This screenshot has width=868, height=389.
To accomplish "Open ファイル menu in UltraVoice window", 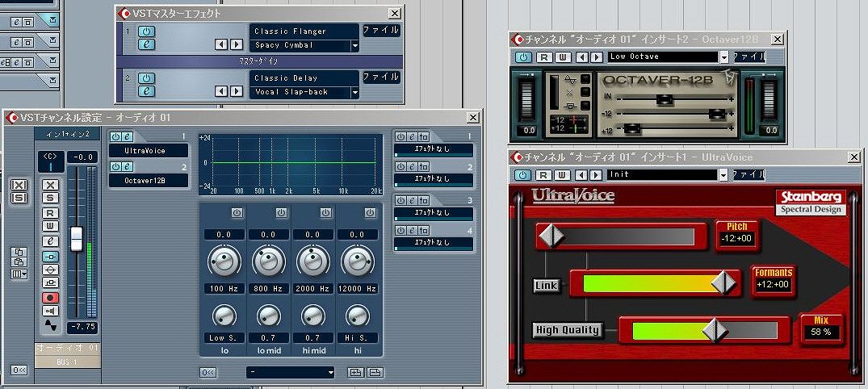I will [749, 175].
